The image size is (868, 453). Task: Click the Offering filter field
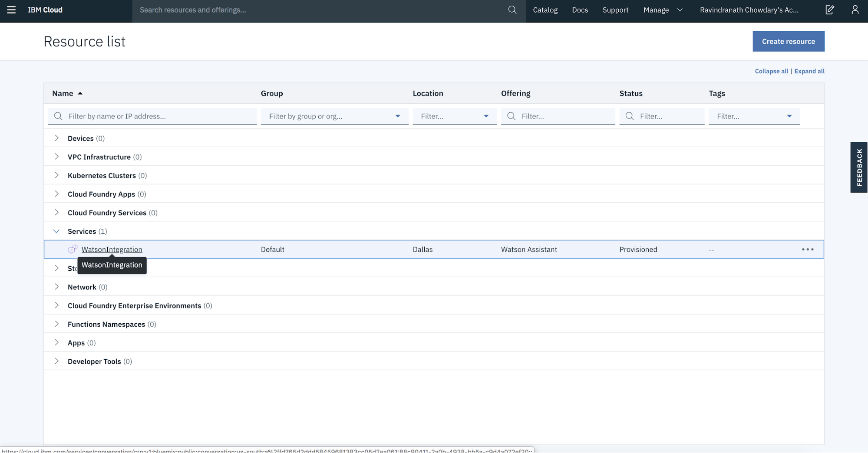pos(558,116)
